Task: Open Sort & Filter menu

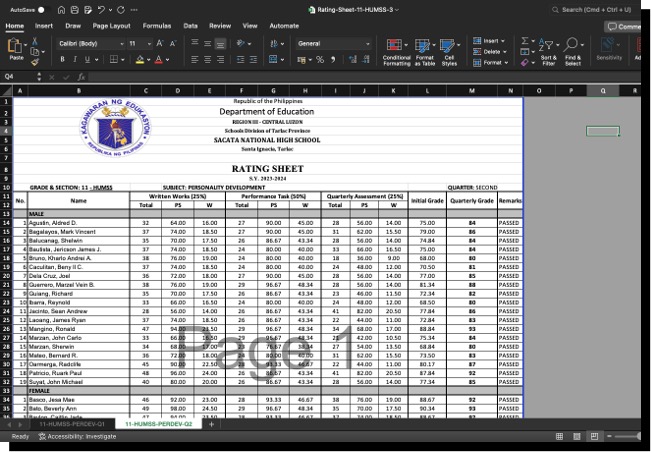Action: (x=548, y=52)
